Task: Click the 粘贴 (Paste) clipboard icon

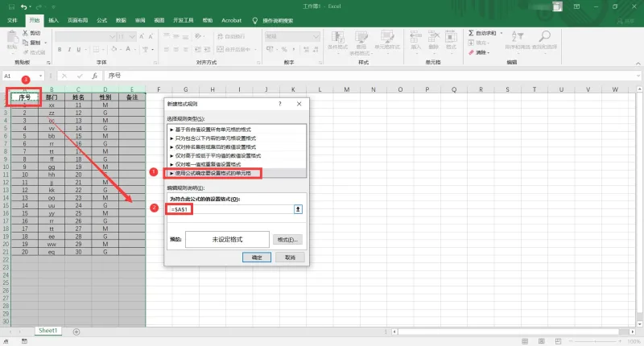Action: (x=12, y=37)
